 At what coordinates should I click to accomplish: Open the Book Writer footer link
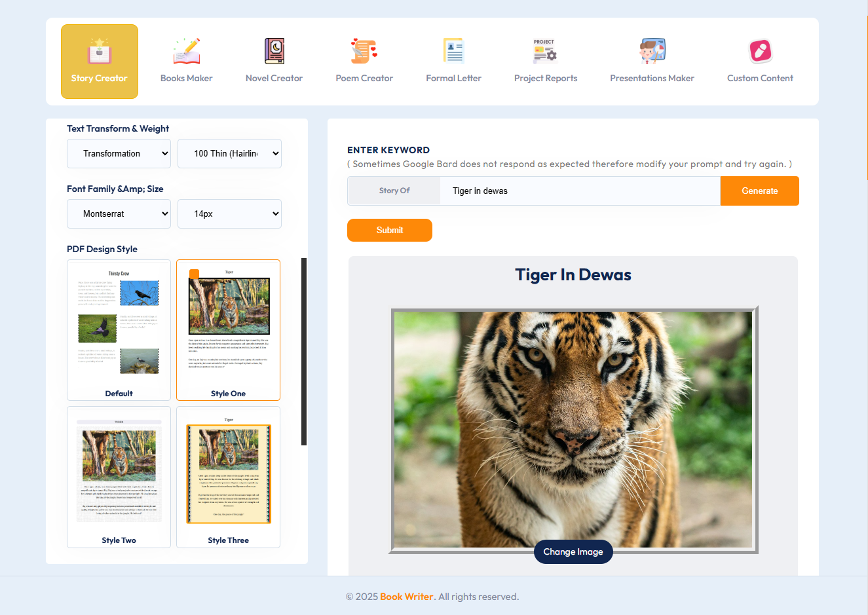pyautogui.click(x=407, y=597)
